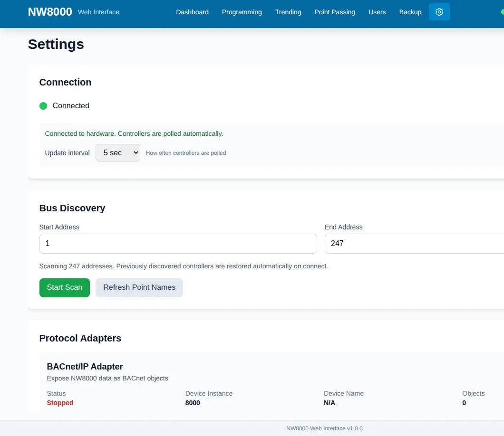Navigate to the Users page
This screenshot has width=504, height=436.
[x=377, y=12]
